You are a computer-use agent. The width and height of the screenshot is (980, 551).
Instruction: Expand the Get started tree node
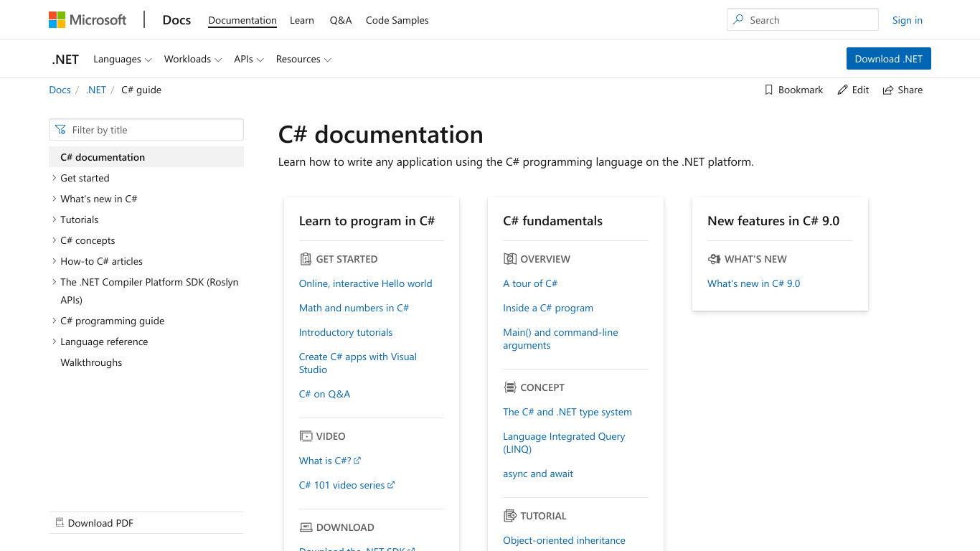click(55, 178)
